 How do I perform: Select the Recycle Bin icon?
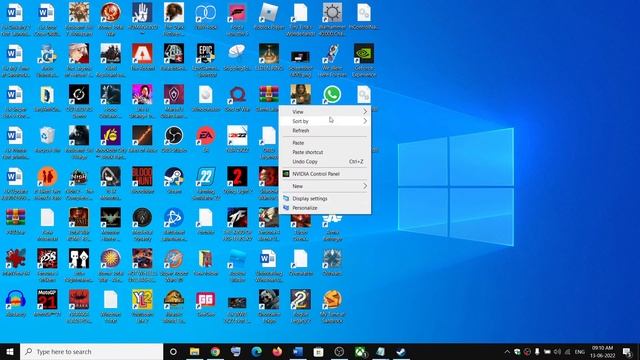coord(47,136)
